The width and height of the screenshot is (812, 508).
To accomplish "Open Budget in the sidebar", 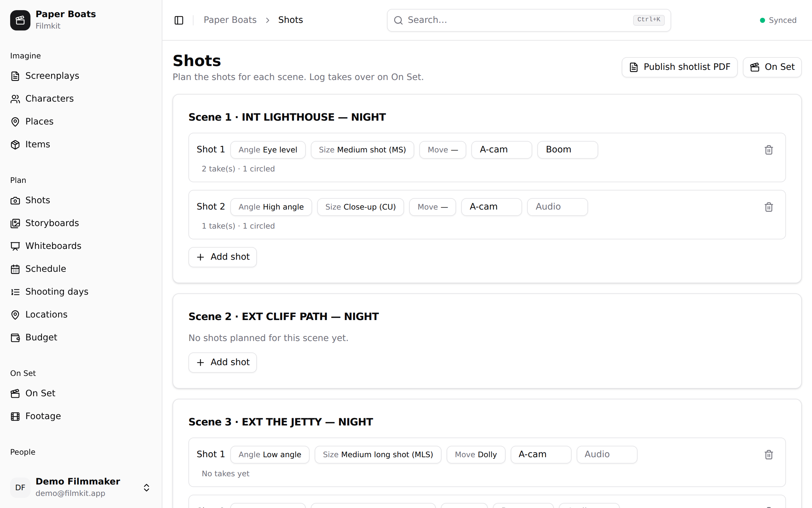I will tap(81, 337).
